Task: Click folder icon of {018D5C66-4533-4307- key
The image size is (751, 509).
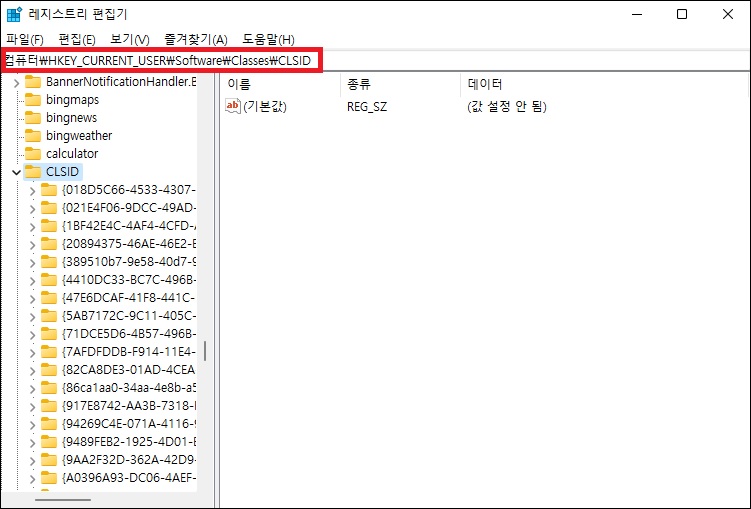Action: tap(48, 190)
